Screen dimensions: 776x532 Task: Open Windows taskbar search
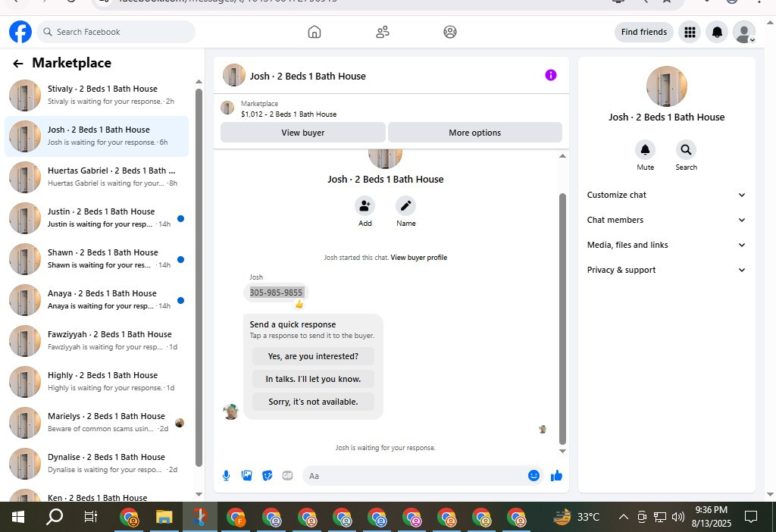[x=55, y=517]
